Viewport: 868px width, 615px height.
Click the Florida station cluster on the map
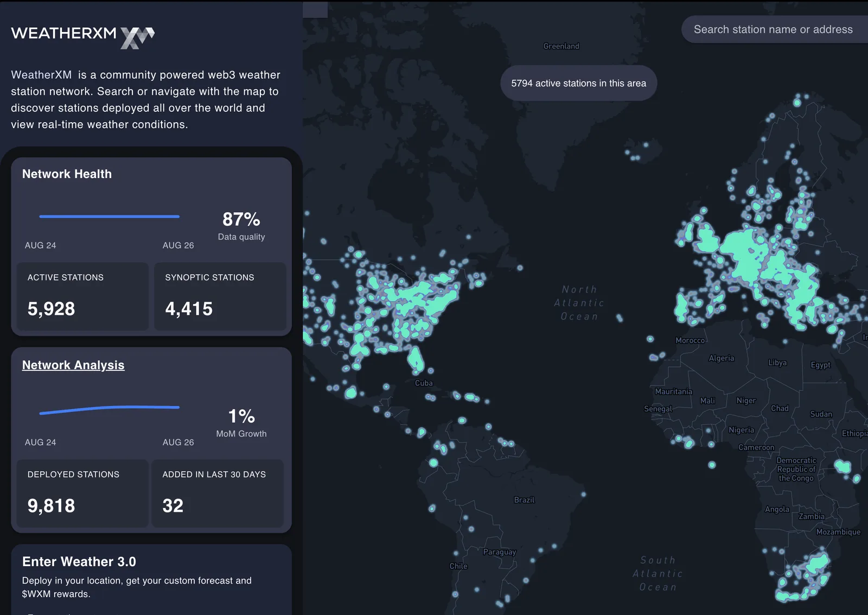(416, 359)
